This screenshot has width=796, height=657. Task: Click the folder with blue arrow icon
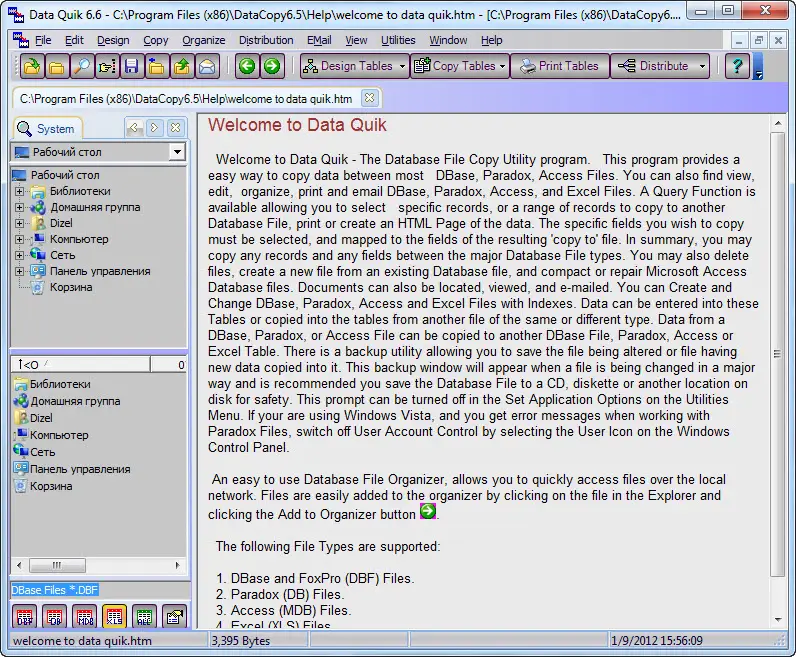[156, 66]
